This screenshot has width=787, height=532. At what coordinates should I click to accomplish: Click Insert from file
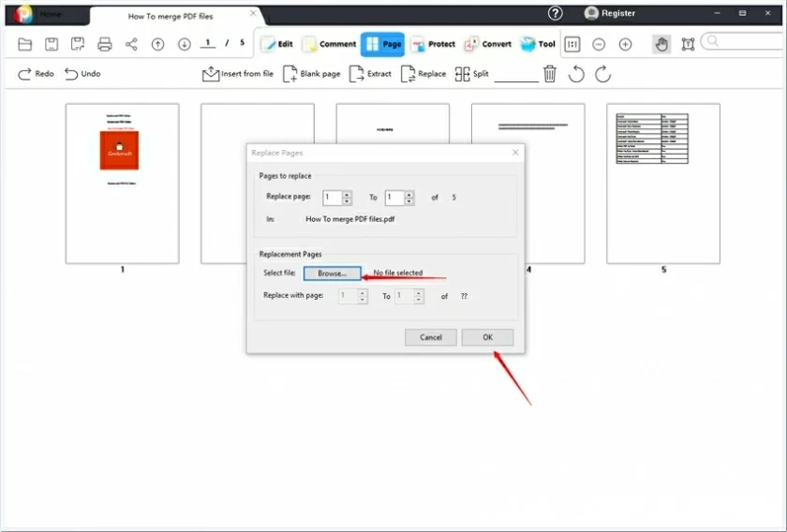click(238, 74)
